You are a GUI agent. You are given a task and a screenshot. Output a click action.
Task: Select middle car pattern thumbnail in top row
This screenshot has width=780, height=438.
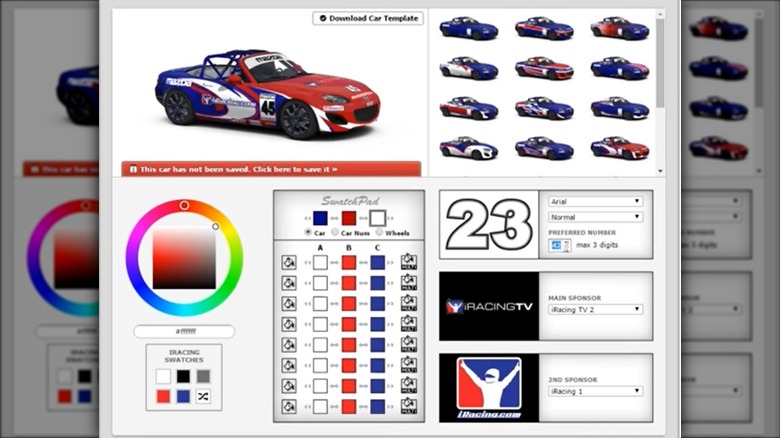pyautogui.click(x=544, y=28)
